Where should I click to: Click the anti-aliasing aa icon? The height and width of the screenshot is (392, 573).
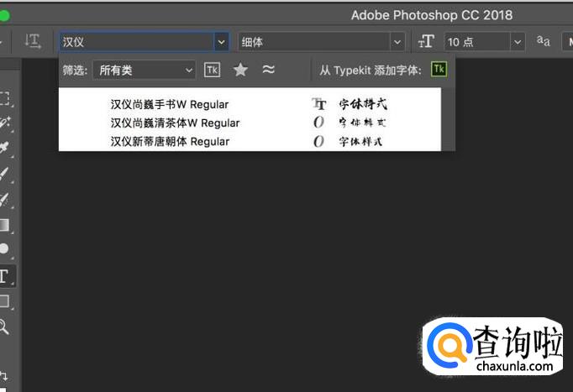pos(543,41)
